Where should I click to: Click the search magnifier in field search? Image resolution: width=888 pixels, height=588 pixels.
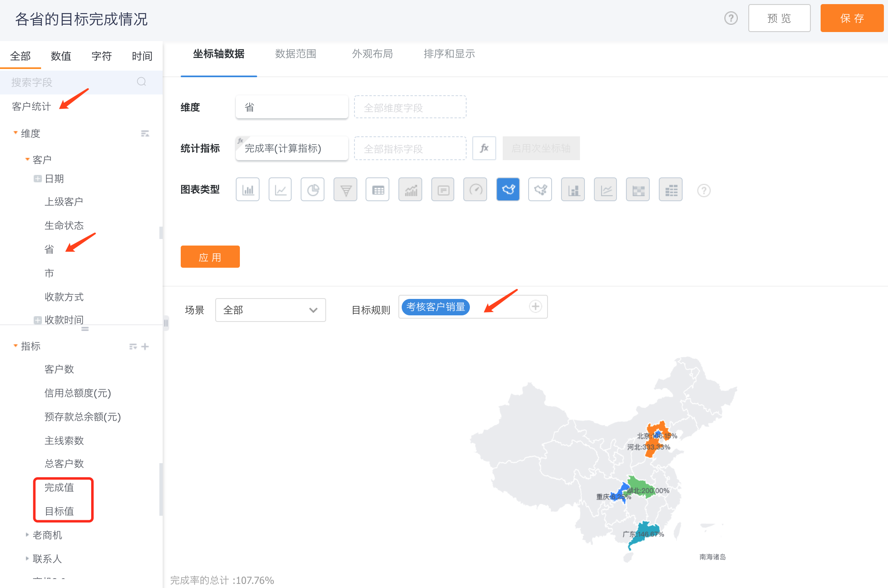pos(142,82)
